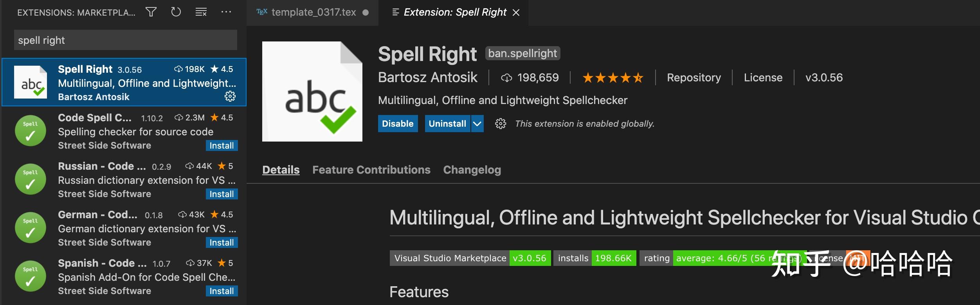980x305 pixels.
Task: Click the TeX file icon on template tab
Action: click(262, 12)
